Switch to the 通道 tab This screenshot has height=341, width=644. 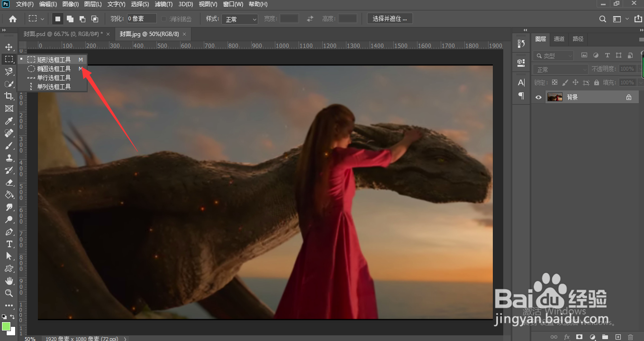coord(559,39)
